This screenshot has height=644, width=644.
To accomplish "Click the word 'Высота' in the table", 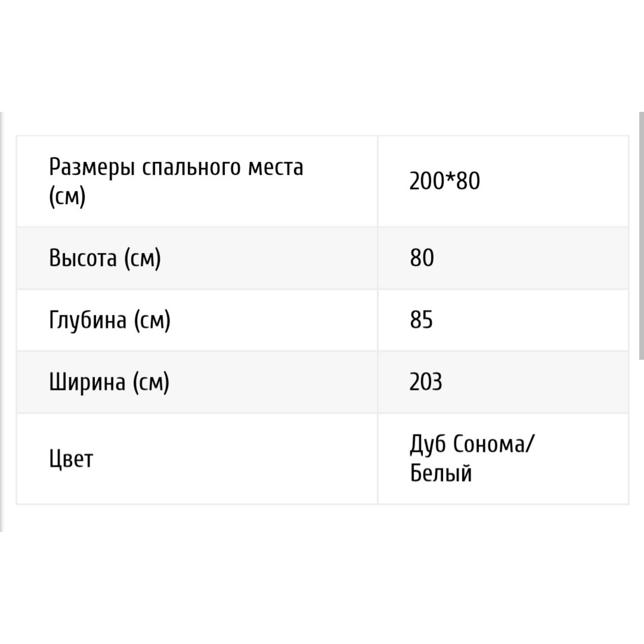I will [x=83, y=258].
